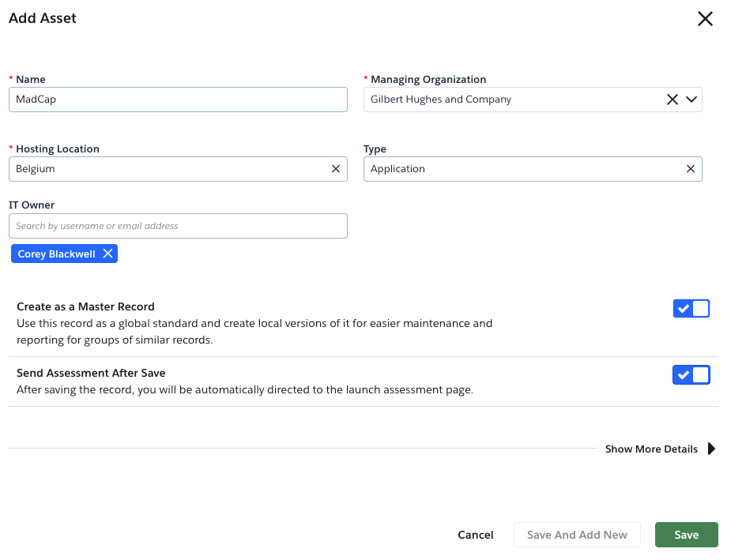The width and height of the screenshot is (731, 560).
Task: Open the Managing Organization dropdown
Action: pyautogui.click(x=691, y=99)
